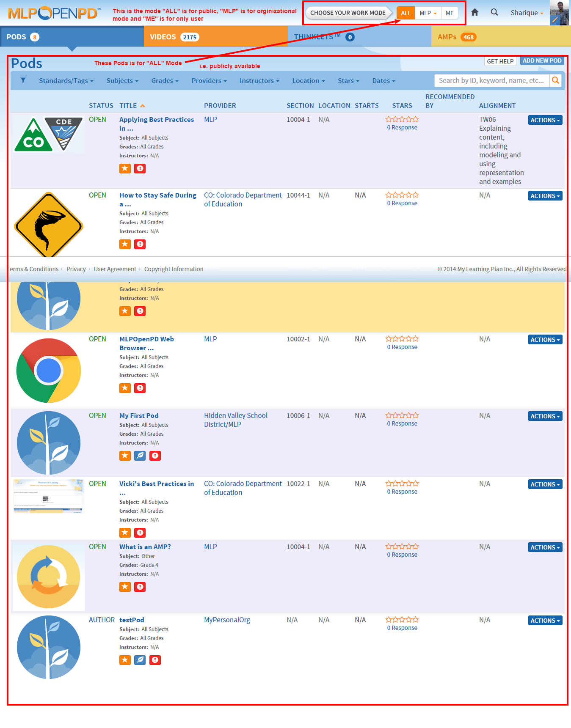Rate What is an AMP? with stars
This screenshot has height=728, width=571.
tap(402, 547)
